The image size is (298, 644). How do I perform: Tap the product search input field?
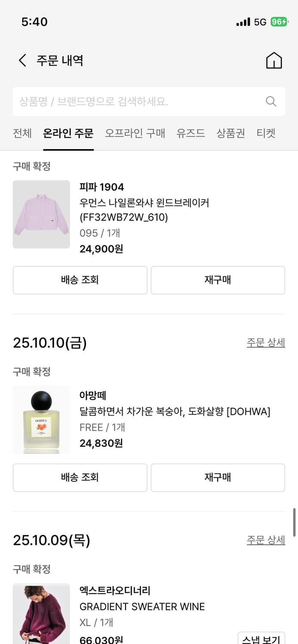129,101
